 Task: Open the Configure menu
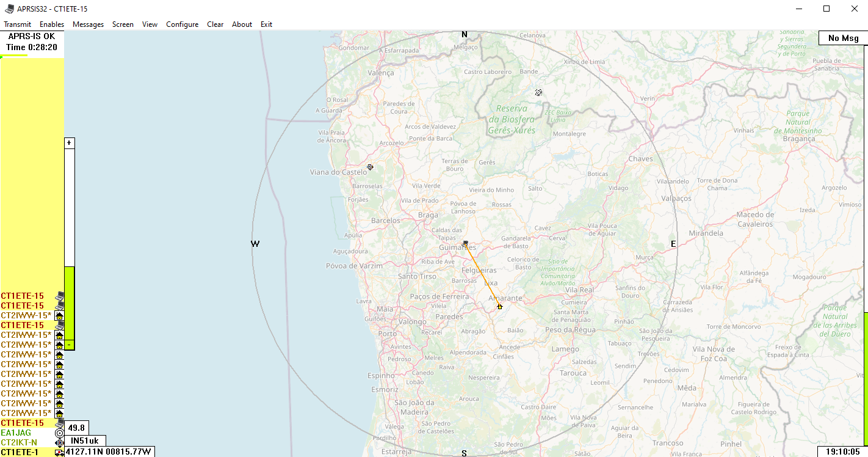(182, 24)
